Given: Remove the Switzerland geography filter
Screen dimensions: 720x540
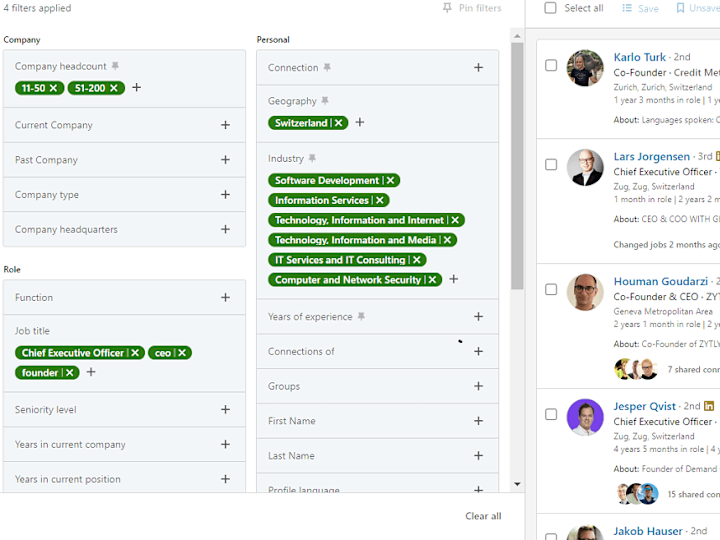Looking at the screenshot, I should coord(338,123).
